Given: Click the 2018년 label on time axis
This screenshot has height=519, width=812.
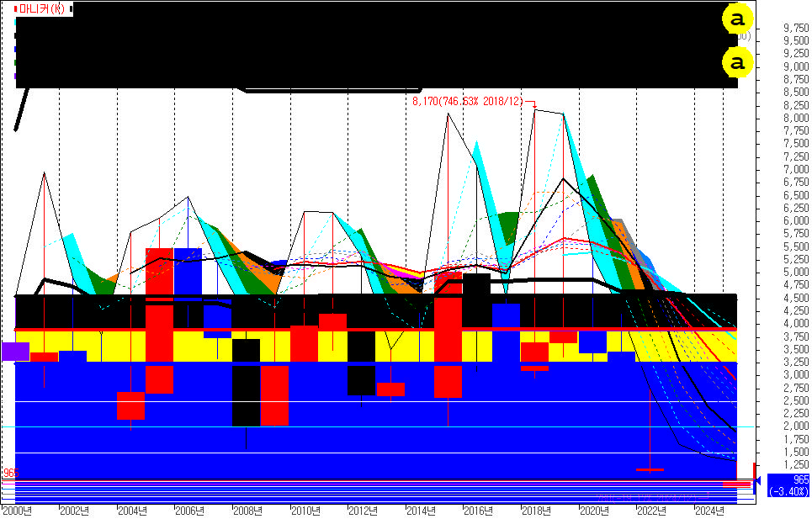Looking at the screenshot, I should point(535,511).
